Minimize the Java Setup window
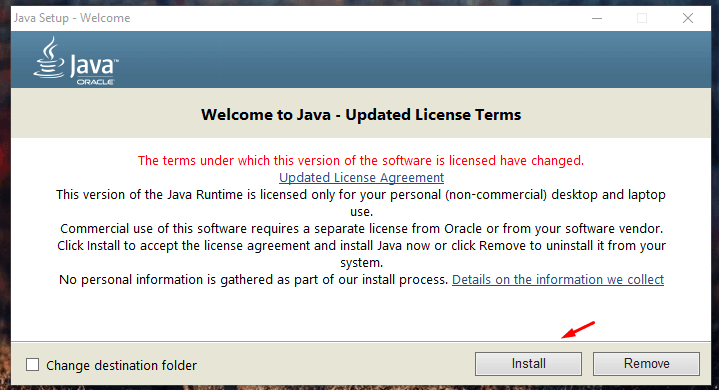The width and height of the screenshot is (719, 390). tap(597, 18)
